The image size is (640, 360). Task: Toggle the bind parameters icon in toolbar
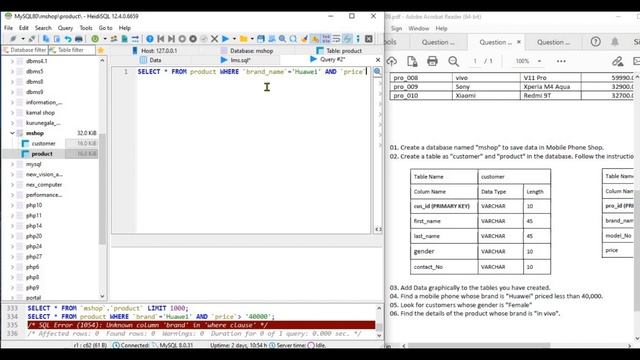[347, 39]
